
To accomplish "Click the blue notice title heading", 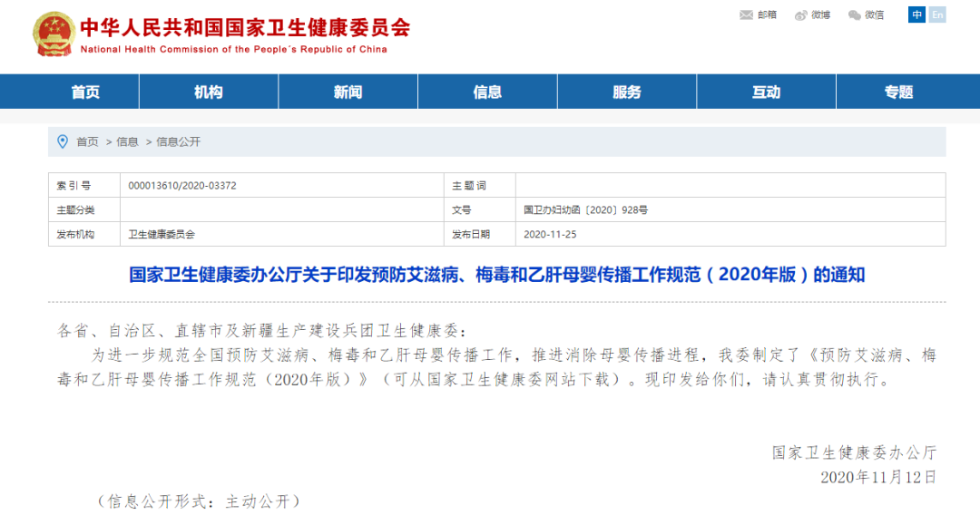I will (496, 274).
